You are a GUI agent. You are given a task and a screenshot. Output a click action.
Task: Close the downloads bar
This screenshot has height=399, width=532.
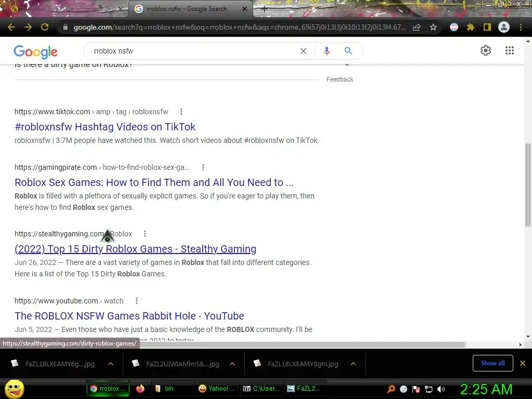pos(523,363)
